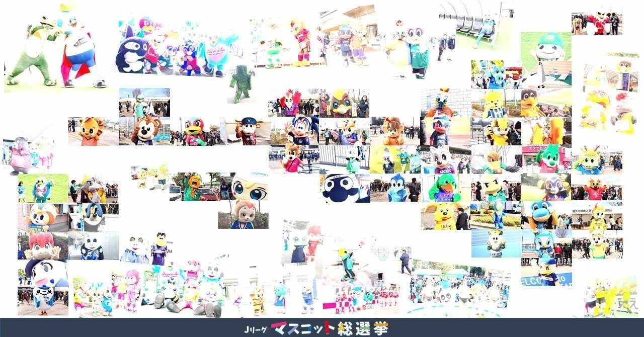The width and height of the screenshot is (644, 337).
Task: Open photo of mascot standing on green grass
Action: click(43, 188)
